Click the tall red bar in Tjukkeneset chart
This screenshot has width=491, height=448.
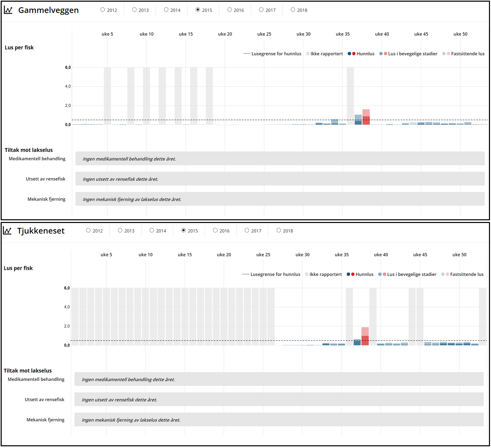coord(365,336)
